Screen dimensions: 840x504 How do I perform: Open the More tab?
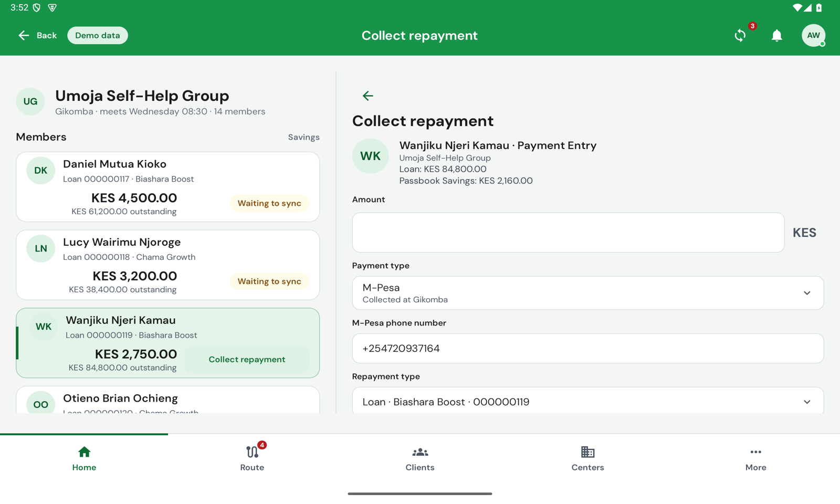756,458
